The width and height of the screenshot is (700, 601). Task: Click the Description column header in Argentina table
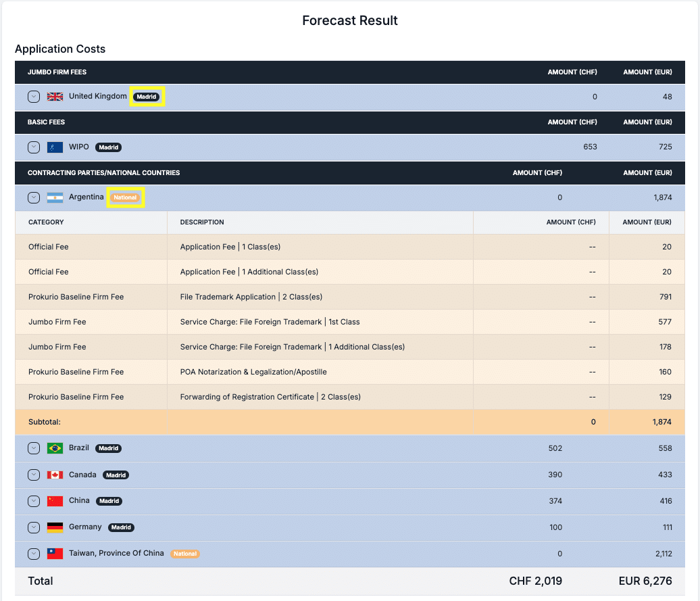click(x=202, y=222)
